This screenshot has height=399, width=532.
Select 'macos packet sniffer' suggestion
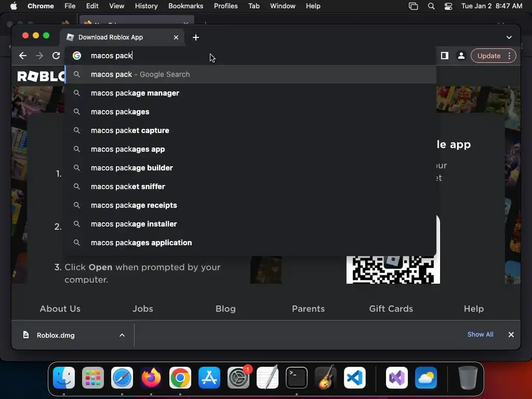251,187
